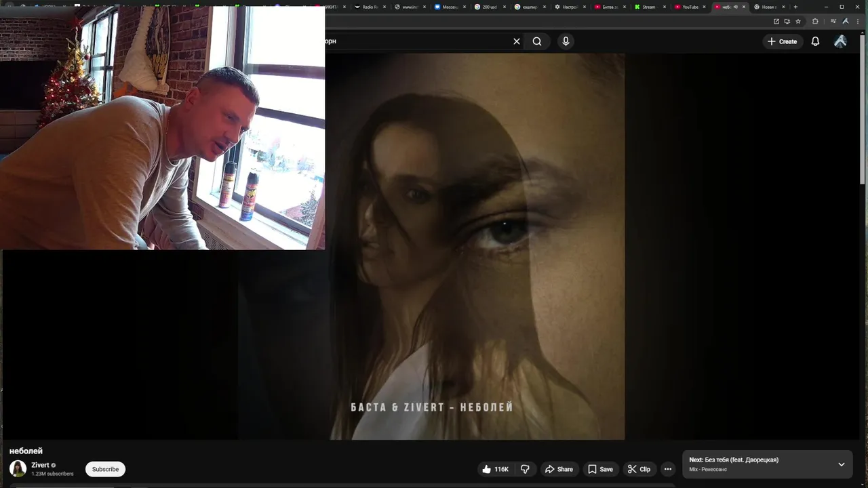The image size is (868, 488).
Task: Mute the tab via speaker icon
Action: point(736,7)
